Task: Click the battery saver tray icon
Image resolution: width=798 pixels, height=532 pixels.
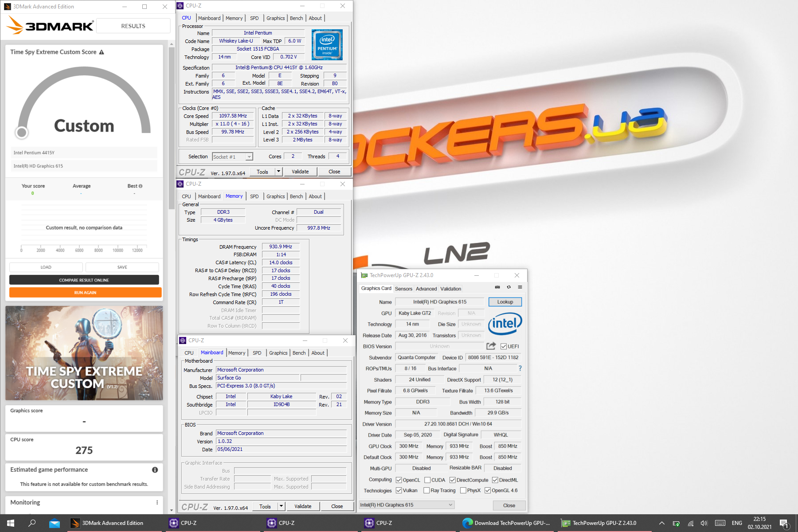Action: 676,524
